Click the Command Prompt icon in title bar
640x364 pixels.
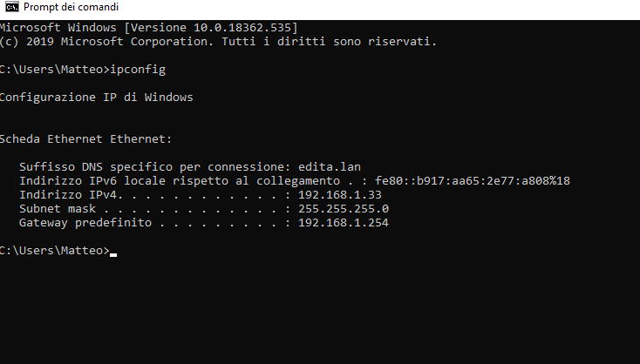coord(11,7)
